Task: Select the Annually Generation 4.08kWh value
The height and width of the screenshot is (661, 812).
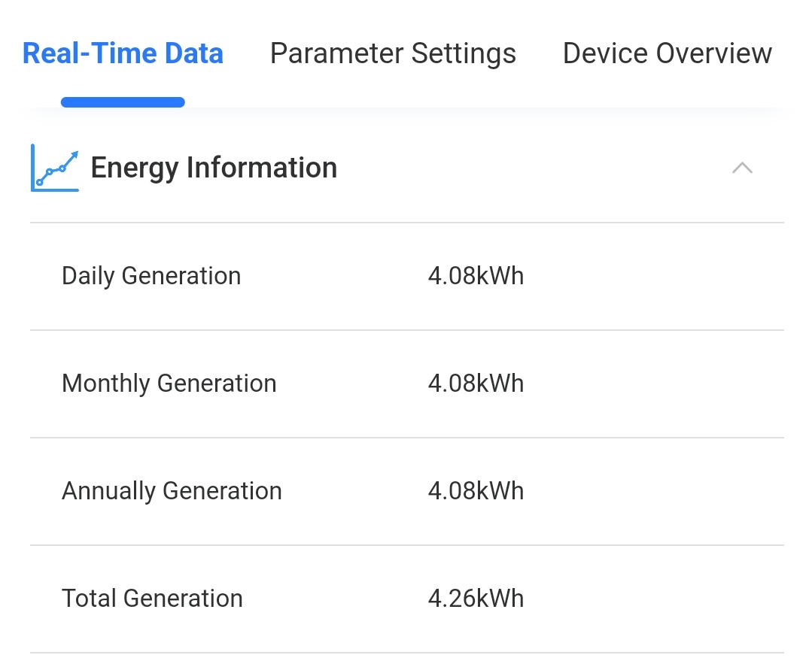Action: click(x=476, y=491)
